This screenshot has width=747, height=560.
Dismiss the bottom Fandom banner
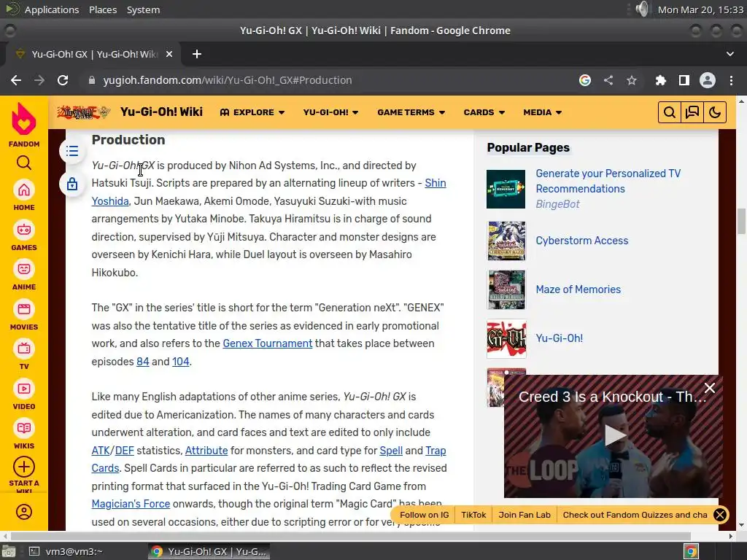[720, 515]
